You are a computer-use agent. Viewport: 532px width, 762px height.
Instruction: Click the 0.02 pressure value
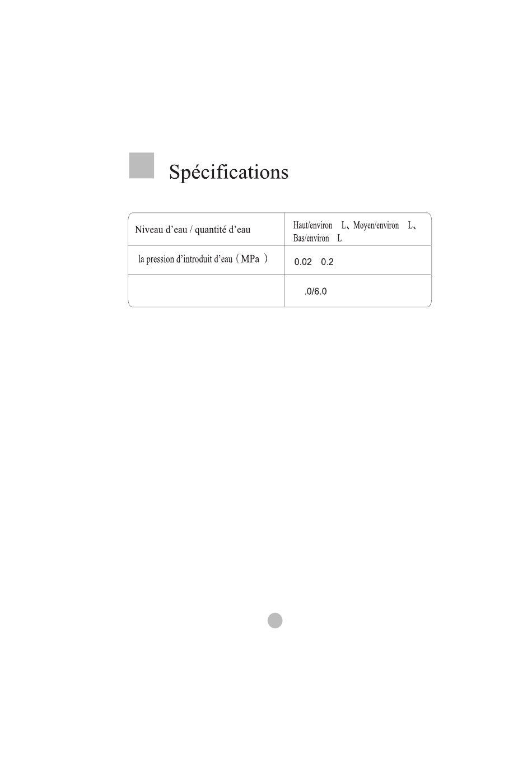(x=303, y=262)
